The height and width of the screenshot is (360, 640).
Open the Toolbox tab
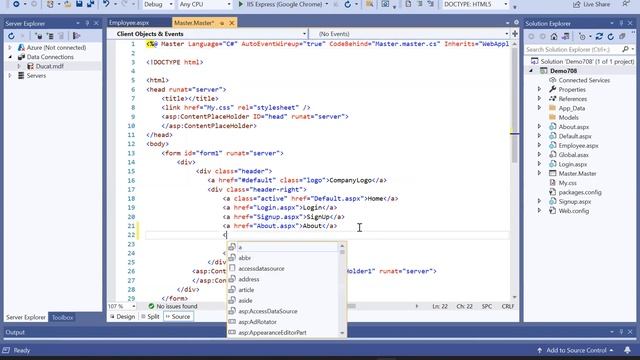point(62,317)
